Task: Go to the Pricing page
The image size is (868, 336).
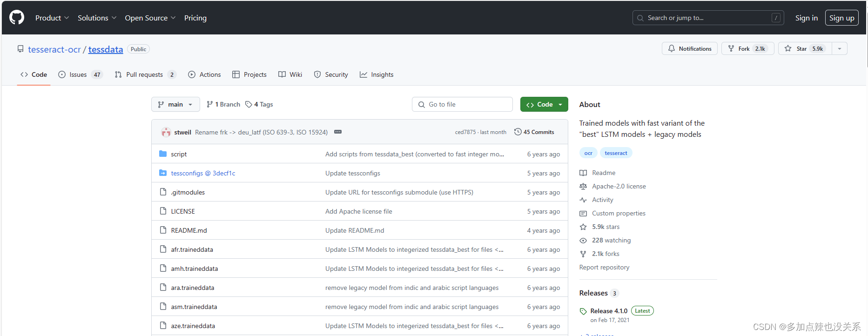Action: 195,18
